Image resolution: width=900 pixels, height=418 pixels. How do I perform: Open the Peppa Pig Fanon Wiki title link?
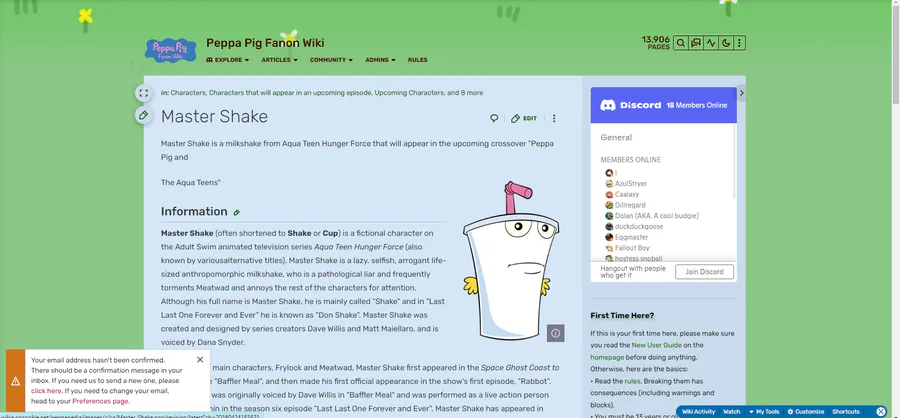point(265,43)
